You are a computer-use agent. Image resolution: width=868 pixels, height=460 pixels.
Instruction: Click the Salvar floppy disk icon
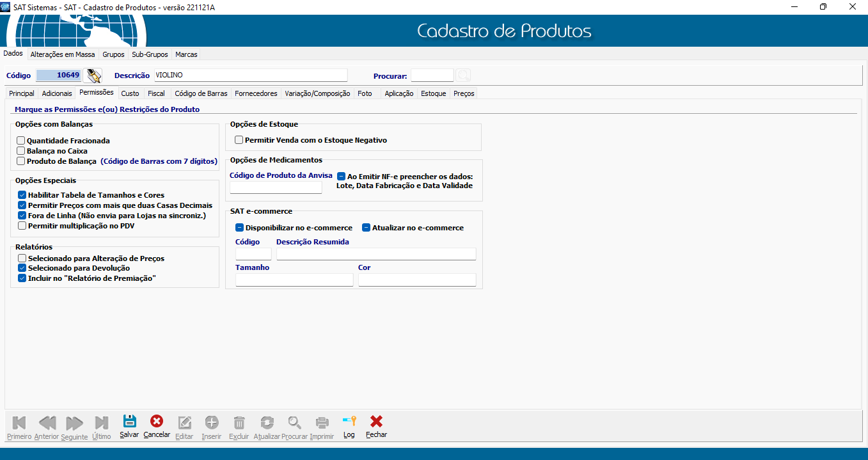pyautogui.click(x=129, y=422)
